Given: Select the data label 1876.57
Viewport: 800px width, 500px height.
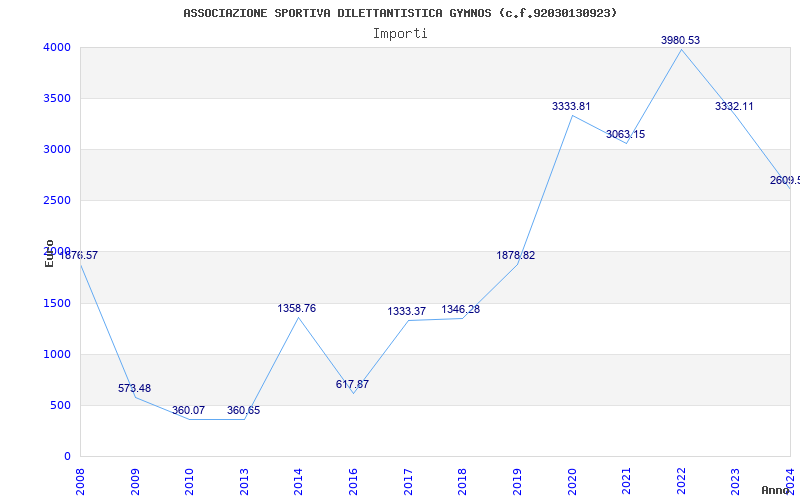Looking at the screenshot, I should pyautogui.click(x=79, y=256).
